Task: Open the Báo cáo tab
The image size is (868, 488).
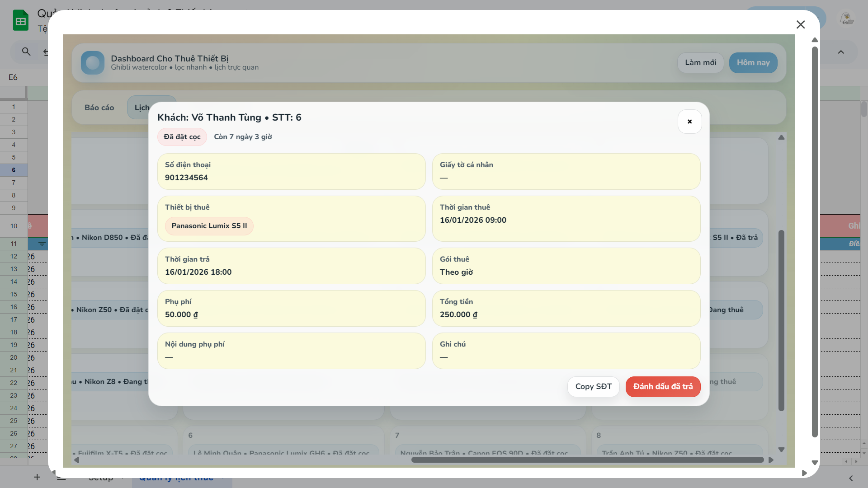Action: click(x=99, y=108)
